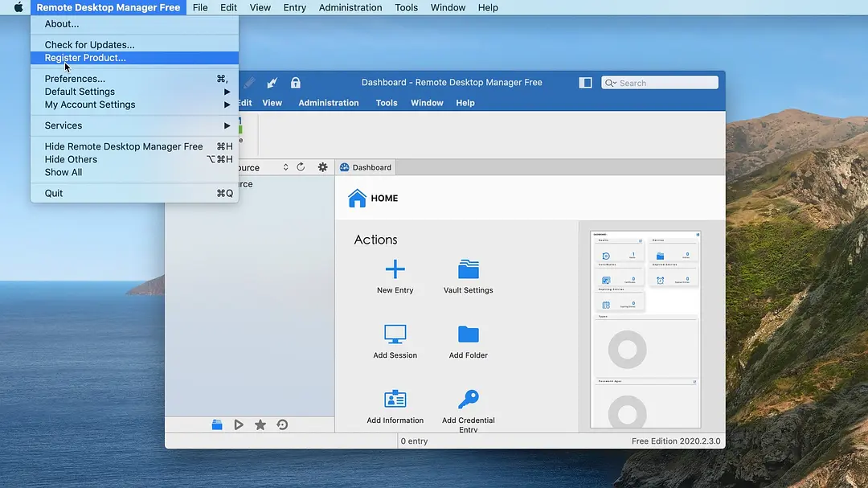Click the '0 entry' status bar text
Image resolution: width=868 pixels, height=488 pixels.
[414, 441]
